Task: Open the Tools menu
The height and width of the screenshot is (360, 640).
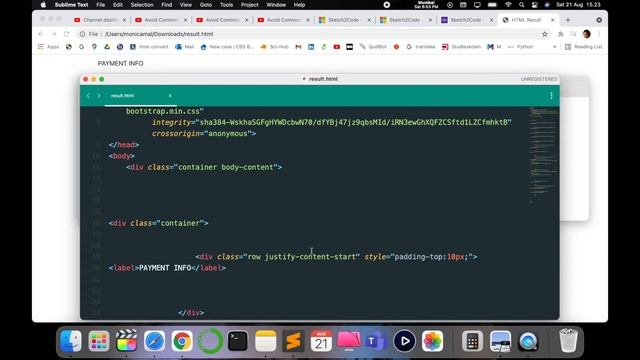Action: 226,5
